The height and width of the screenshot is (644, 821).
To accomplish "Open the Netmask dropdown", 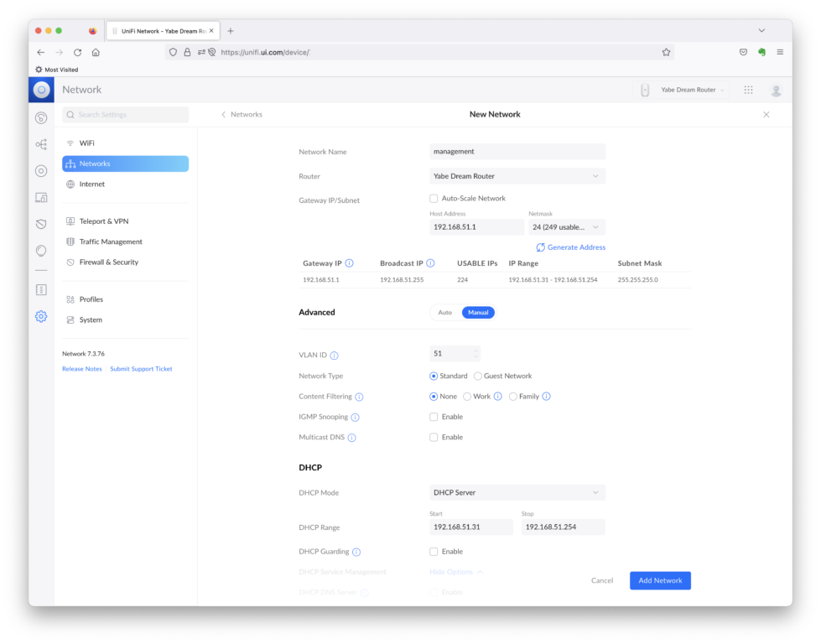I will (x=567, y=226).
